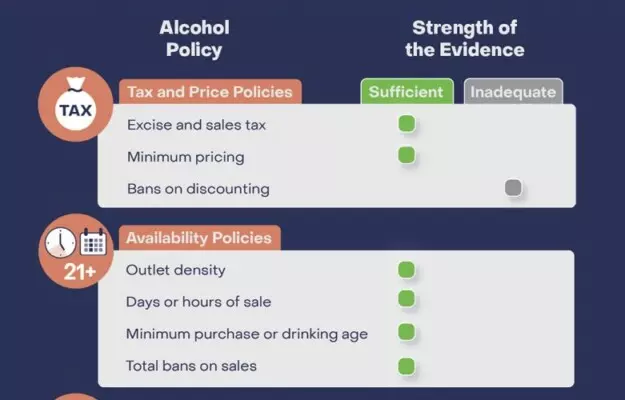Click green indicator for Minimum purchase or drinking age
The width and height of the screenshot is (625, 400).
pos(406,332)
